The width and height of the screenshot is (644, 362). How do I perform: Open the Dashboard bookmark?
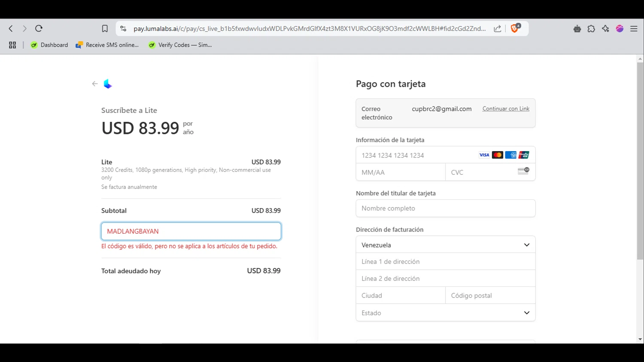point(49,45)
